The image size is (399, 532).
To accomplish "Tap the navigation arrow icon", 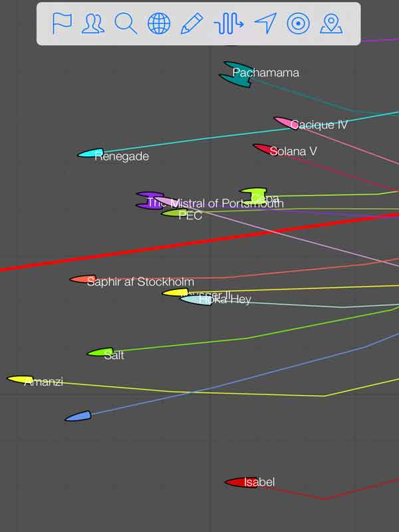I will 265,24.
